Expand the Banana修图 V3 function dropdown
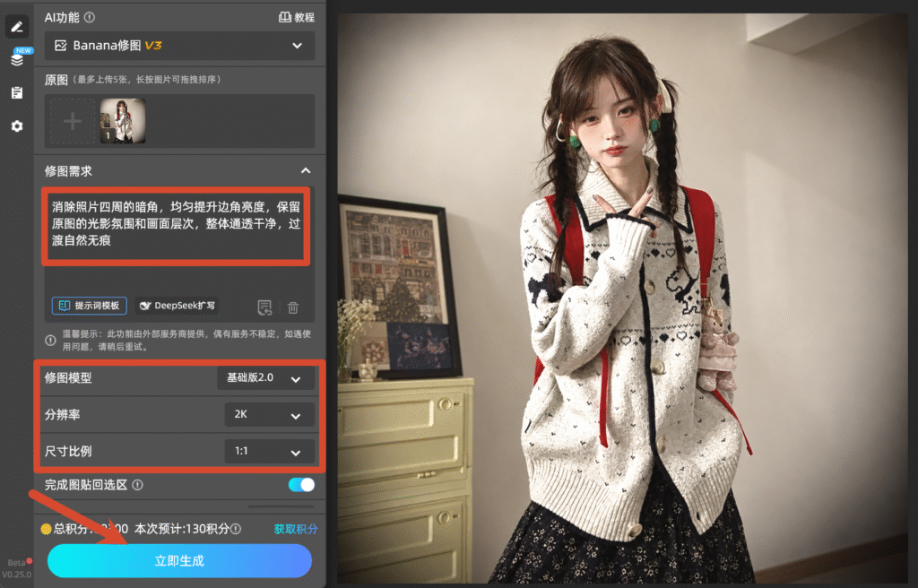The image size is (918, 588). coord(179,46)
